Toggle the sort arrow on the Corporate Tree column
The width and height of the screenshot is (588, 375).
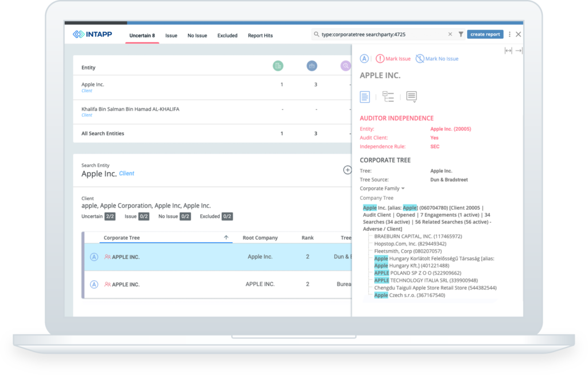[226, 237]
